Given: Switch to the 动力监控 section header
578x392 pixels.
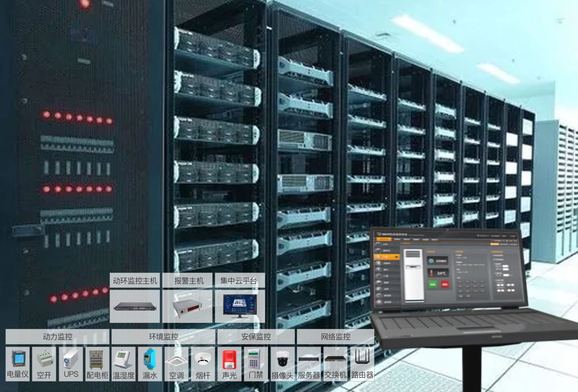Looking at the screenshot, I should pos(57,336).
